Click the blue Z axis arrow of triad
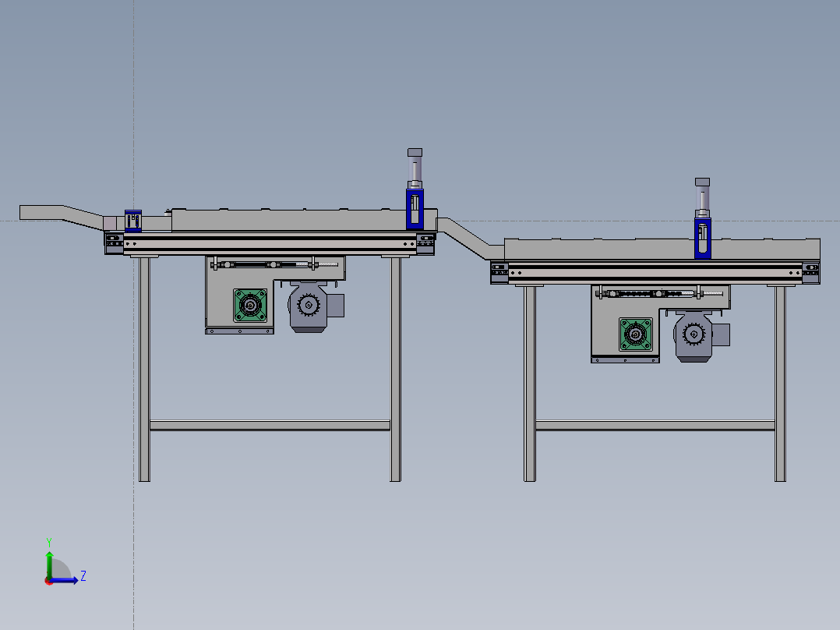The width and height of the screenshot is (840, 630). [x=65, y=580]
